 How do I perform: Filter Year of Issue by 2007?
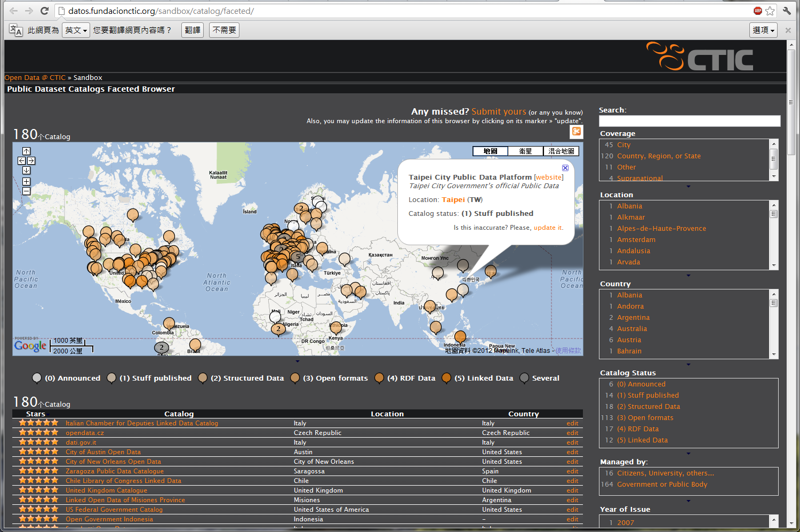[626, 523]
